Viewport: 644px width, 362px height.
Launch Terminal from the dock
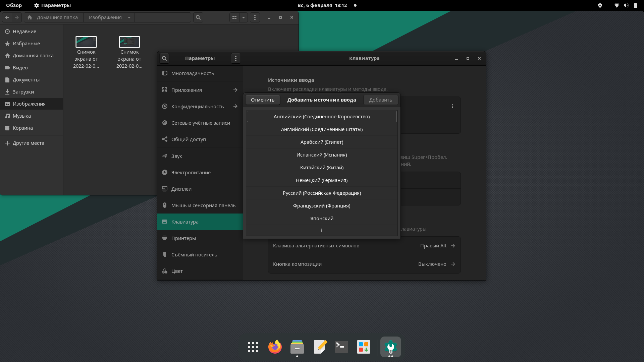(x=341, y=347)
